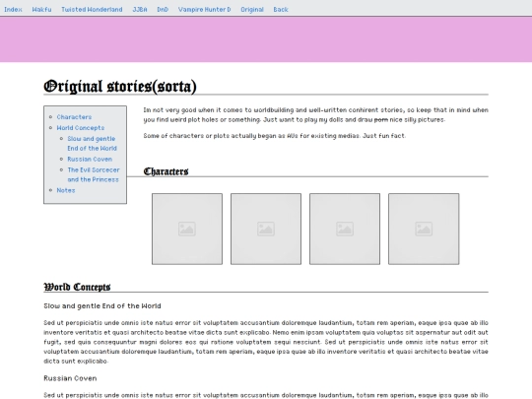Jump to World Concepts in the contents box

(81, 128)
